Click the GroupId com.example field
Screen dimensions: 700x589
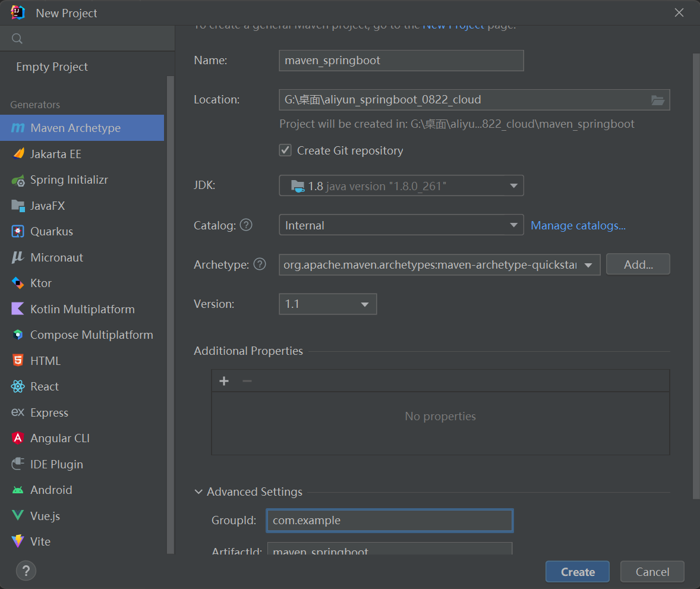coord(390,521)
